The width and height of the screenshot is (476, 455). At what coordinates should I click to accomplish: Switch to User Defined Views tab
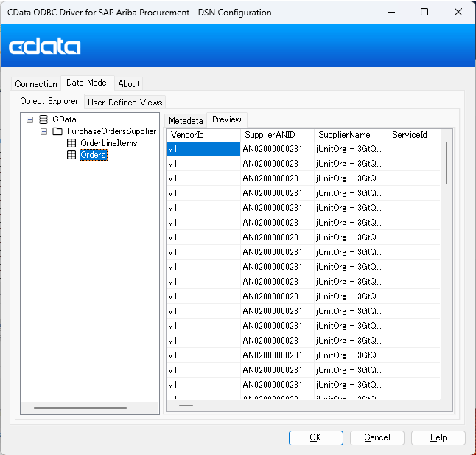tap(125, 103)
